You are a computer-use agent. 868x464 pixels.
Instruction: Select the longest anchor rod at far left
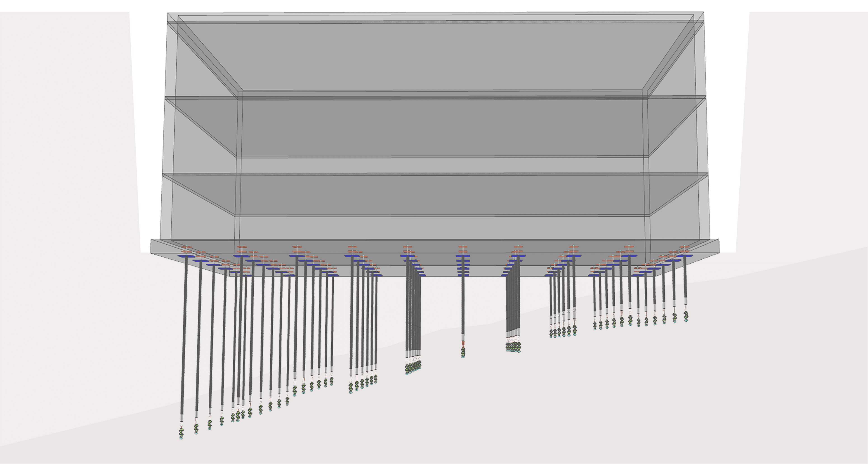click(x=184, y=337)
